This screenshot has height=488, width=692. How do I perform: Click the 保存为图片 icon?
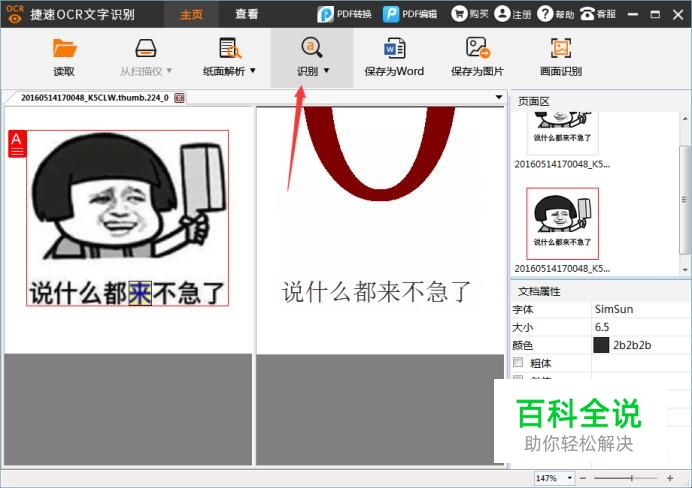(x=478, y=48)
